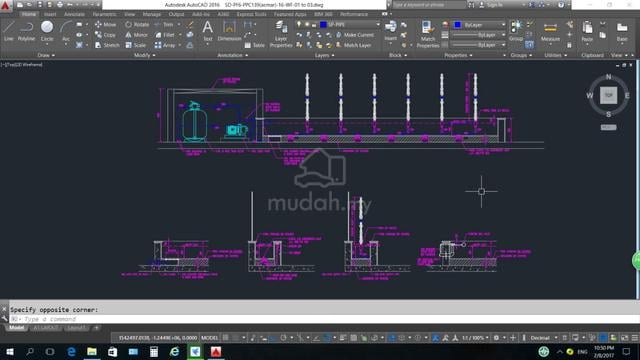The image size is (640, 360).
Task: Activate the Fillet command
Action: 165,35
